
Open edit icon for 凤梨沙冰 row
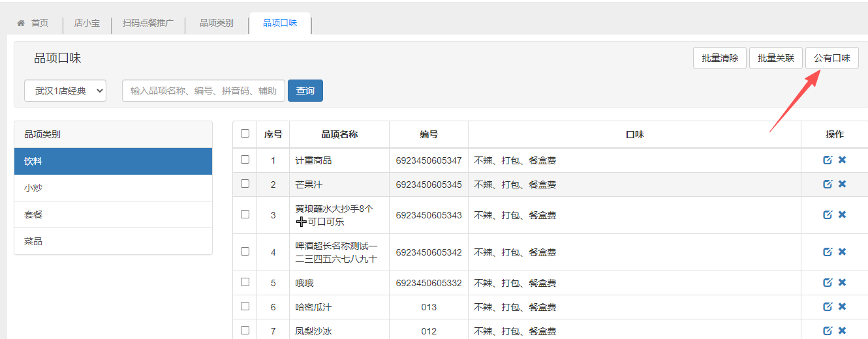coord(828,331)
